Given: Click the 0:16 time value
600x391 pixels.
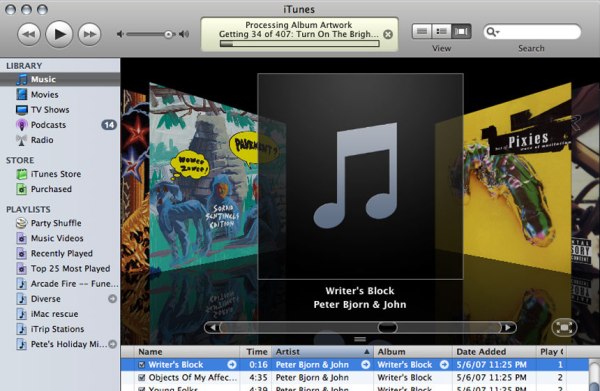Looking at the screenshot, I should pyautogui.click(x=258, y=365).
